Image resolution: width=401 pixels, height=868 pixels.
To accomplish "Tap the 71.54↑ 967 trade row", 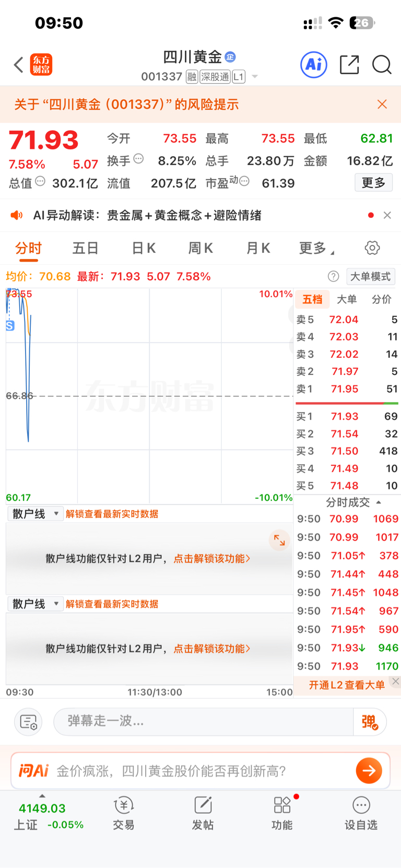I will point(348,611).
